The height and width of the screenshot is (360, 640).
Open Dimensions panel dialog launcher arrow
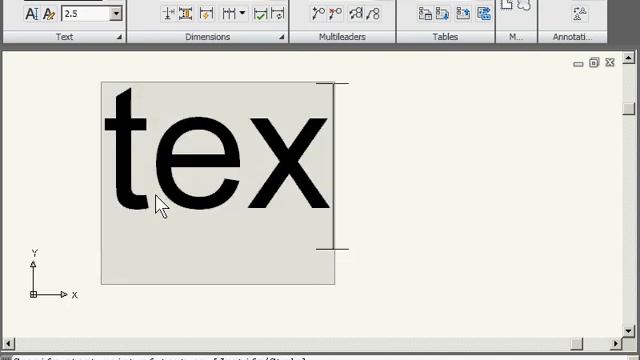[282, 37]
